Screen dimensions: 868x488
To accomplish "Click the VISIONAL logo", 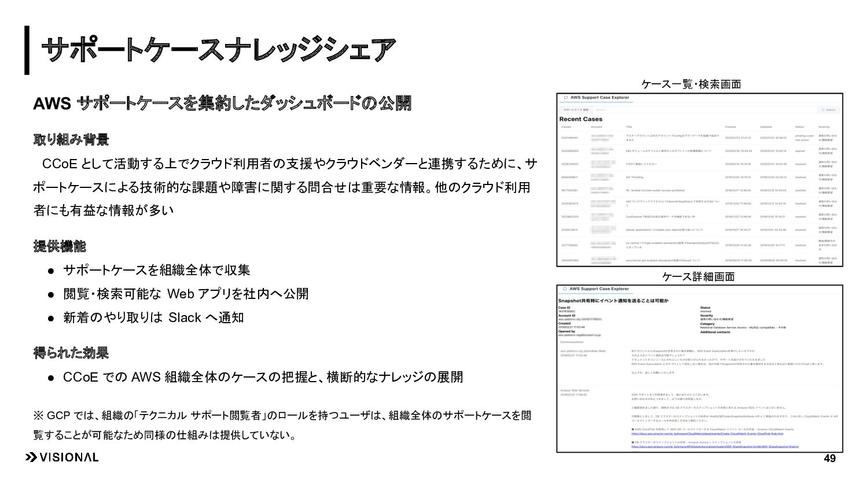I will 62,457.
